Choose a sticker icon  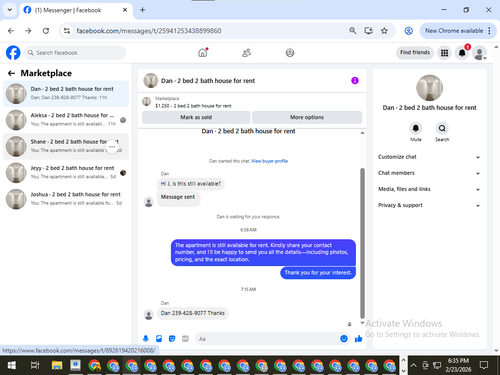(x=172, y=339)
